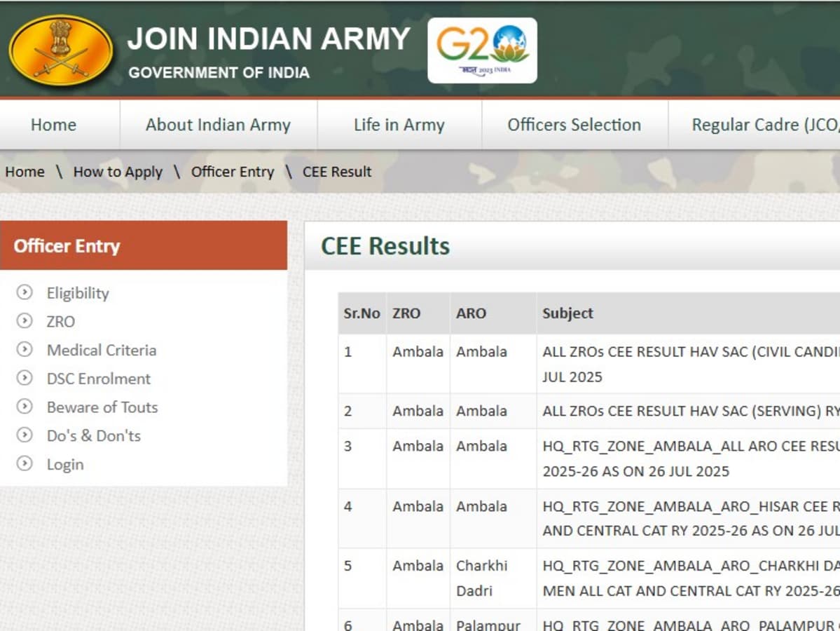The image size is (840, 631).
Task: Go to Officer Entry breadcrumb
Action: (x=233, y=172)
